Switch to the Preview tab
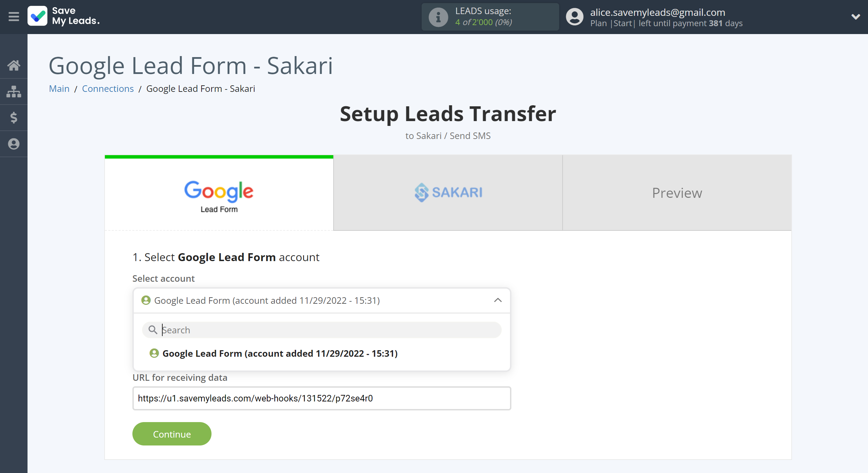The height and width of the screenshot is (473, 868). point(676,192)
